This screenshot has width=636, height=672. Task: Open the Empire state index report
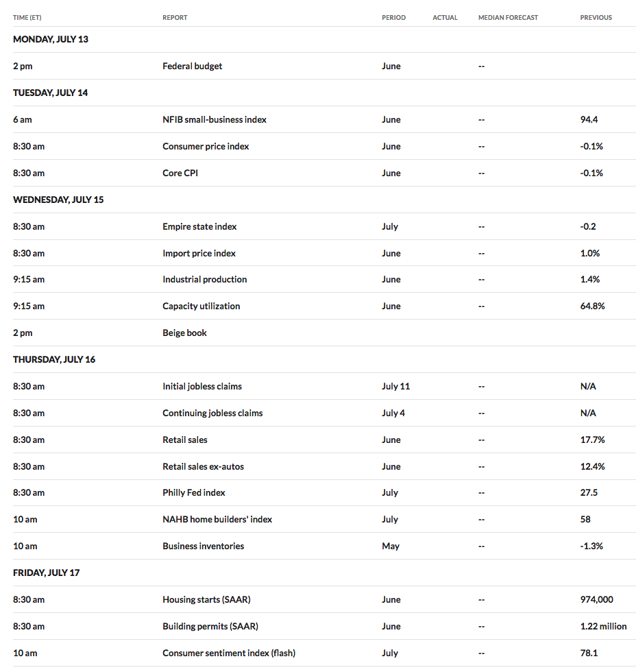199,226
